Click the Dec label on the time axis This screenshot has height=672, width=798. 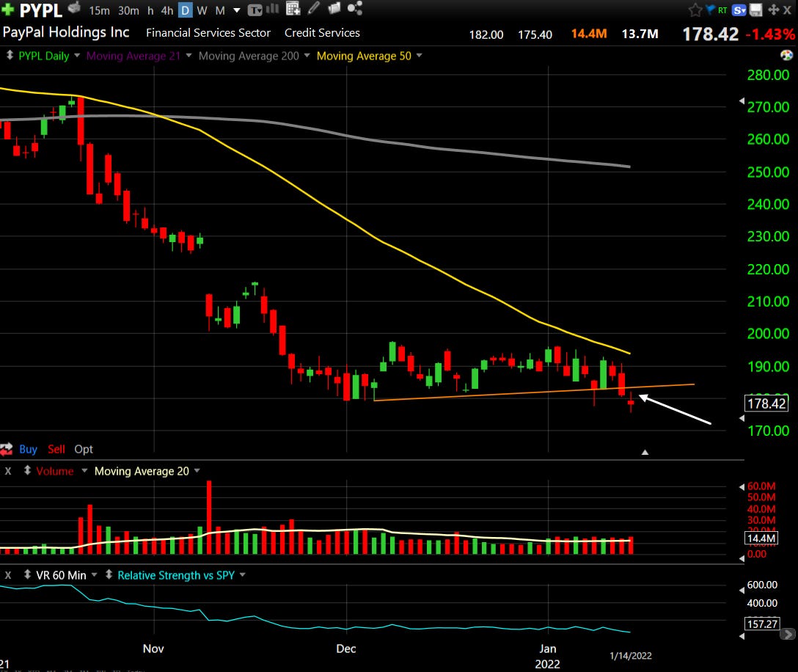tap(346, 649)
